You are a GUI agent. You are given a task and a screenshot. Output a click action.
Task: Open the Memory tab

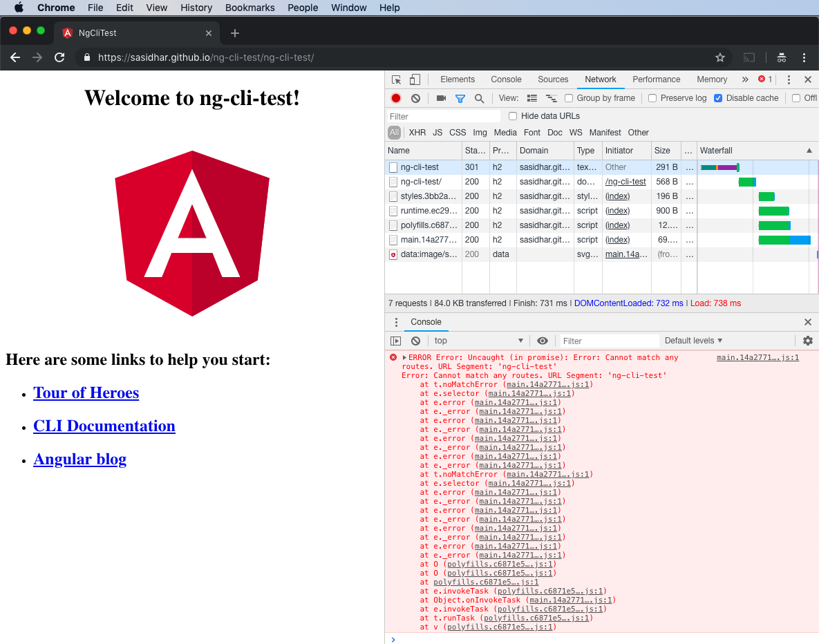click(x=712, y=79)
